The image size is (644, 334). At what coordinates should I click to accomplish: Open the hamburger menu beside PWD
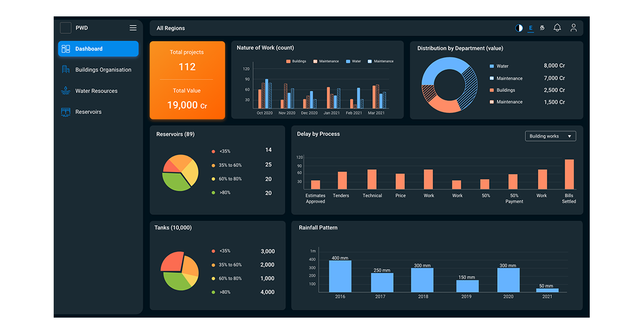point(133,28)
